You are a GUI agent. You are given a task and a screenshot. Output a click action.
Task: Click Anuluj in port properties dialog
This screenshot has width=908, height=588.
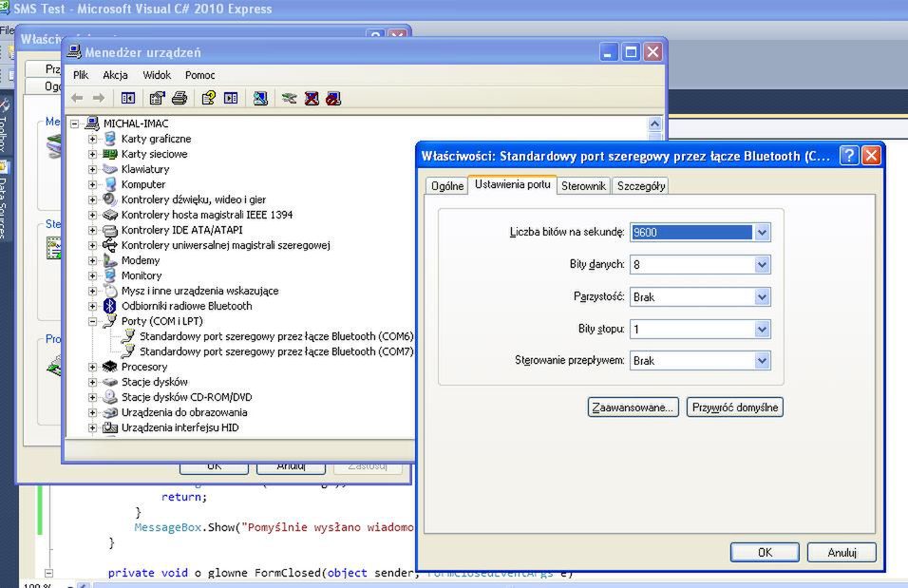click(x=842, y=552)
